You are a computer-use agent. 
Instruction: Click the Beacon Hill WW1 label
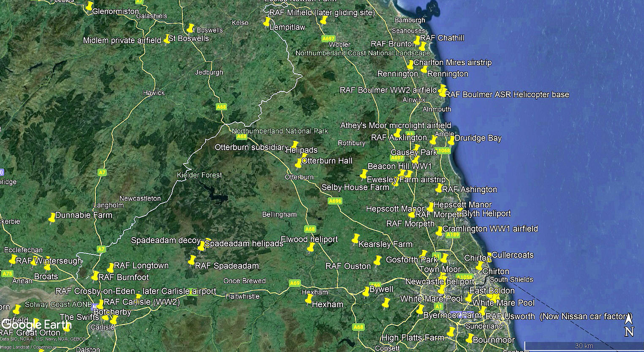tap(399, 166)
